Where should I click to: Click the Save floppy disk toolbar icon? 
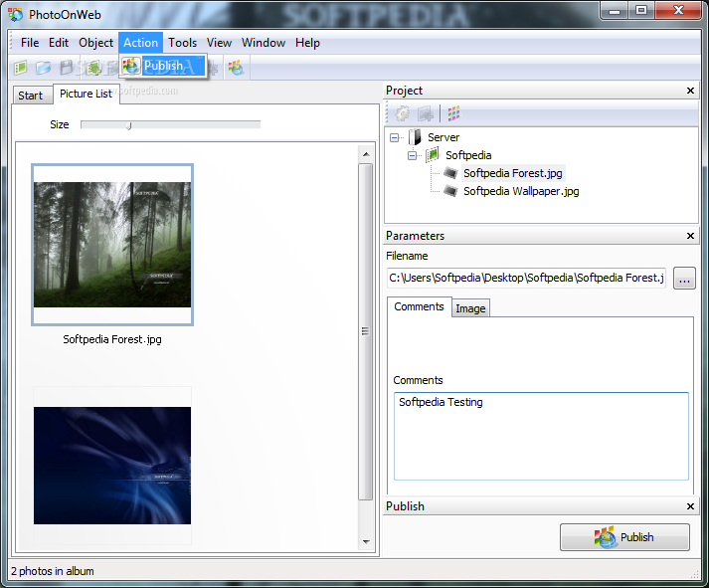[x=67, y=68]
